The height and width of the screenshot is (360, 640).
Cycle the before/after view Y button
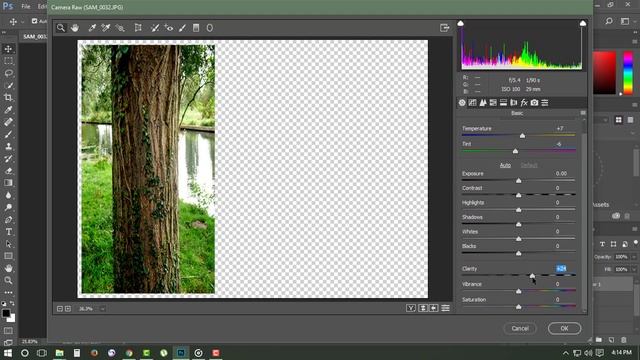(411, 308)
